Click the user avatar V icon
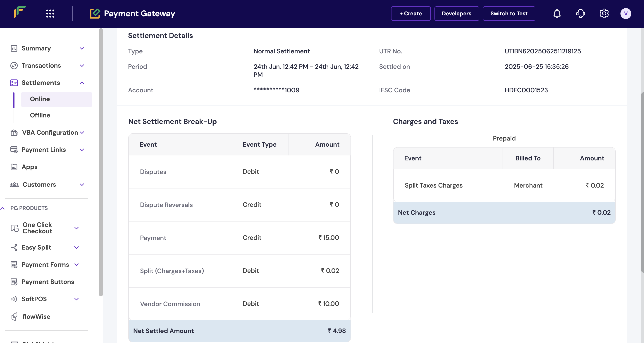Viewport: 644px width, 343px height. coord(625,14)
